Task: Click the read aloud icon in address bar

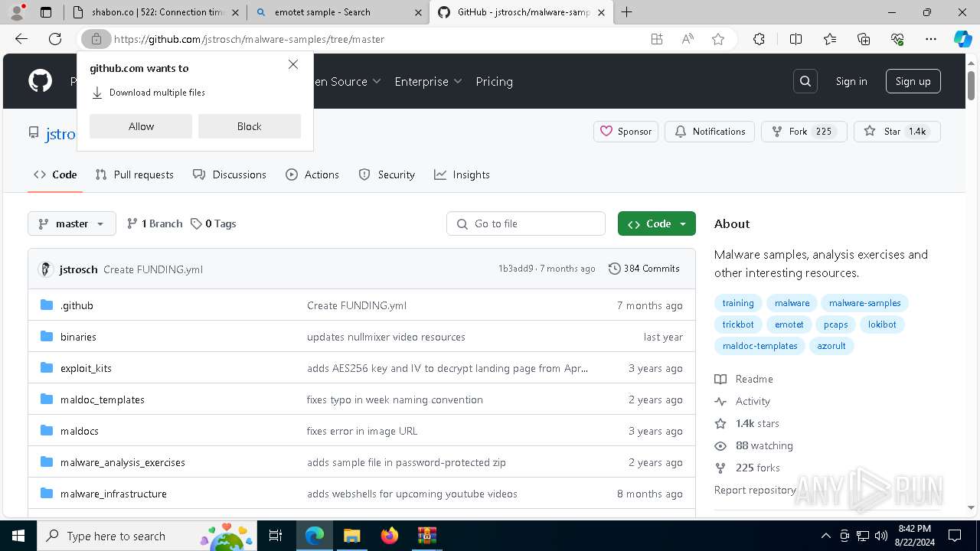Action: tap(688, 39)
